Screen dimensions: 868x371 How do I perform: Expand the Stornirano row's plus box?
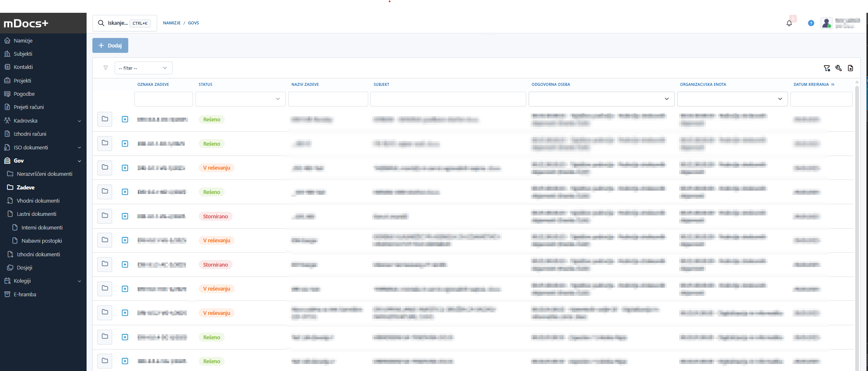pyautogui.click(x=125, y=216)
